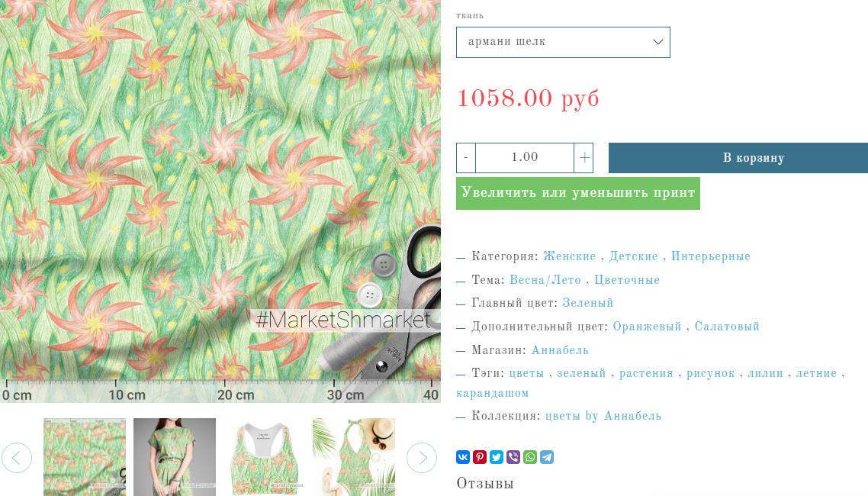Open the Цветочные theme link
This screenshot has width=868, height=496.
click(627, 280)
